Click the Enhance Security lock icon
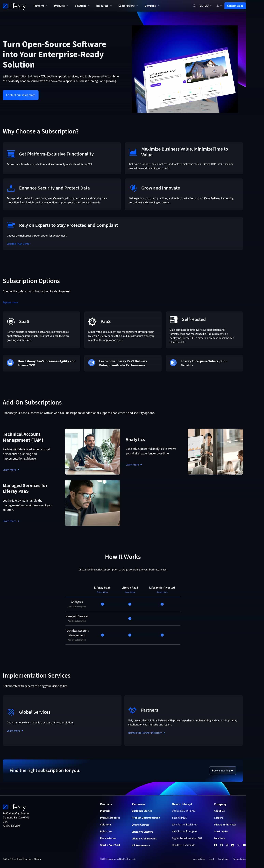The image size is (264, 868). coord(11,188)
